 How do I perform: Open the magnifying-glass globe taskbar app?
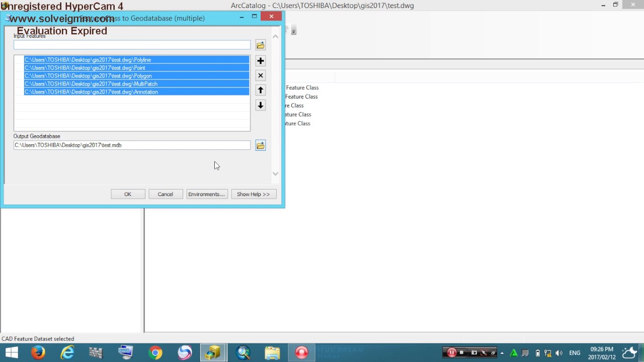click(x=243, y=352)
